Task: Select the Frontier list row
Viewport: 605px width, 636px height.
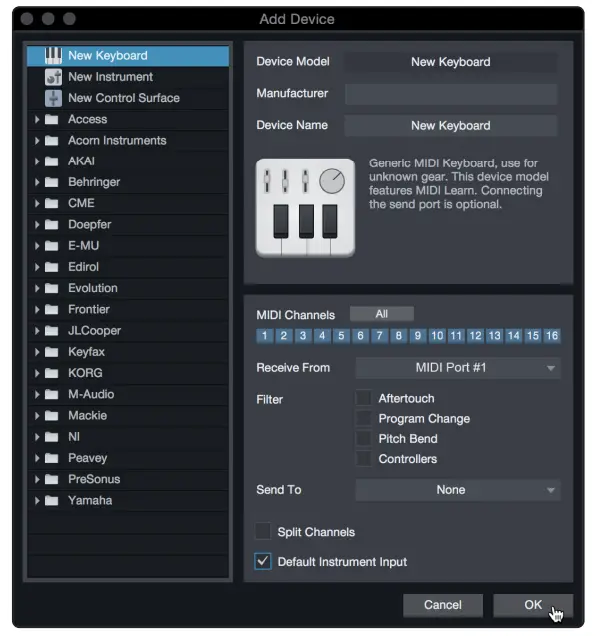Action: [128, 309]
